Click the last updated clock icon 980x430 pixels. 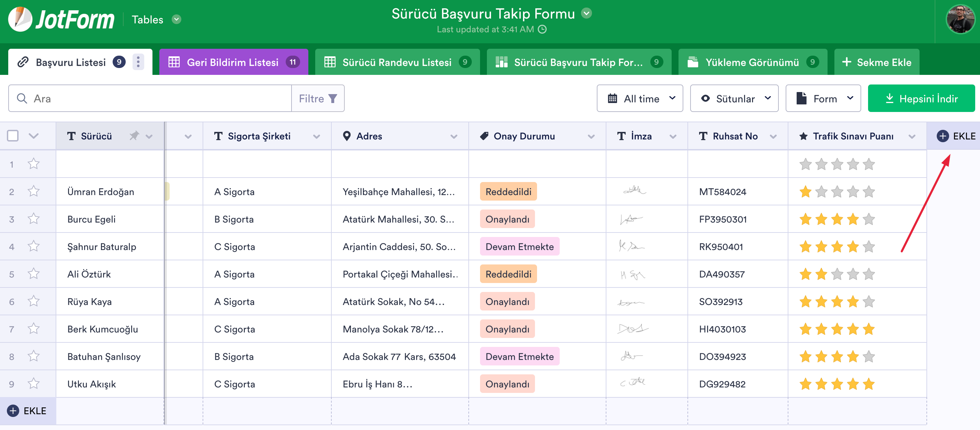[542, 29]
